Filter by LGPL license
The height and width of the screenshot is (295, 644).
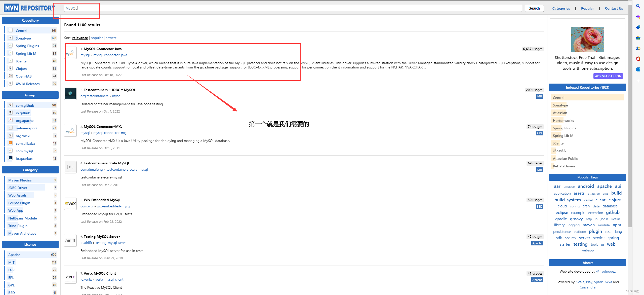click(12, 270)
